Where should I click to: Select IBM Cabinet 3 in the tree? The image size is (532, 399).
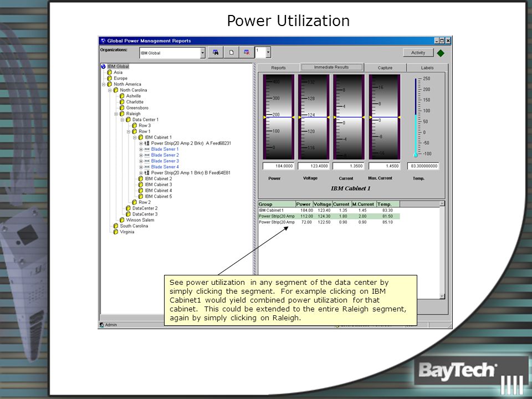[158, 185]
